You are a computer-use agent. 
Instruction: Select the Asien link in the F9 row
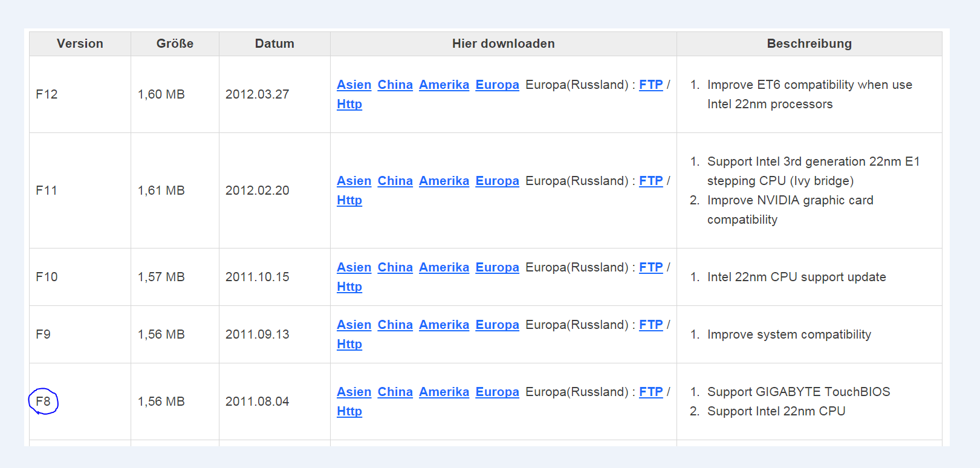[354, 325]
